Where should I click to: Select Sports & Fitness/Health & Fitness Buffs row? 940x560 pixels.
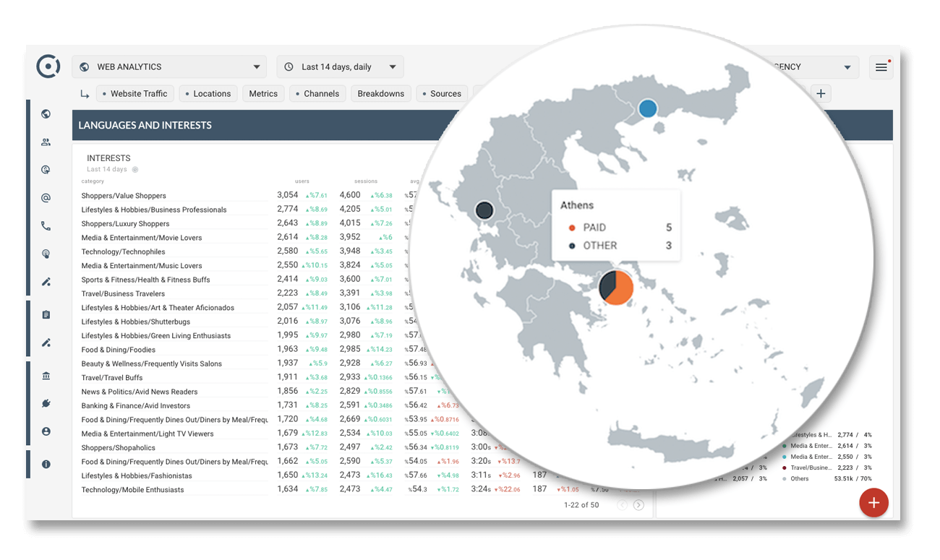(146, 280)
